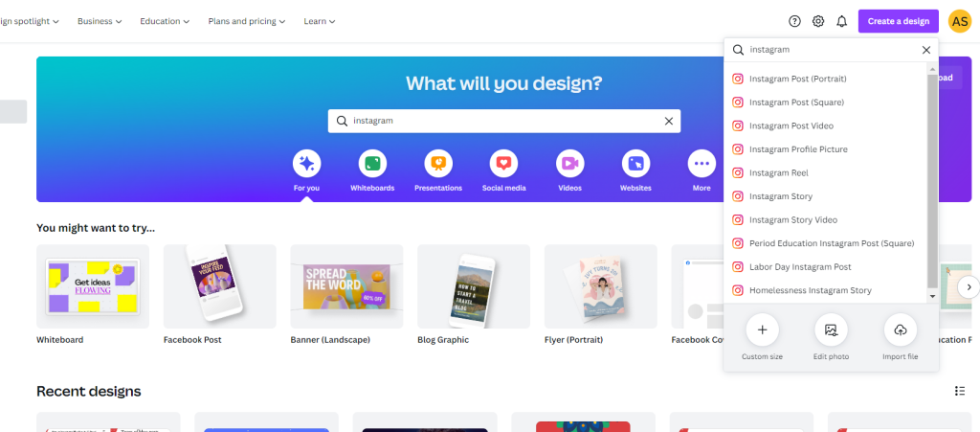Click the suggestions list scrollbar down arrow

pos(932,296)
